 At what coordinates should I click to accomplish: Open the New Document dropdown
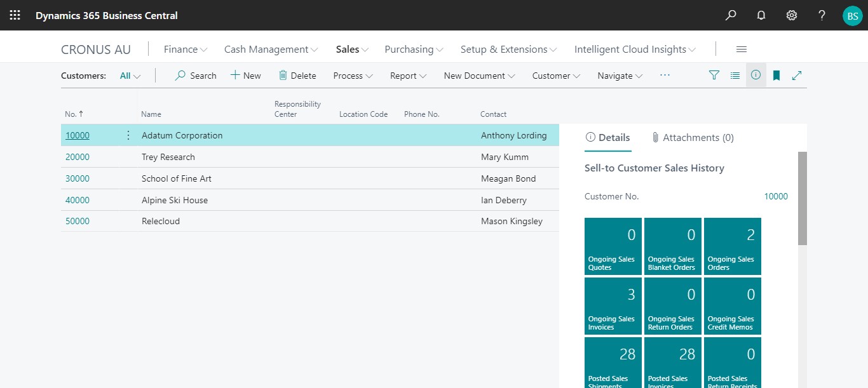pyautogui.click(x=479, y=76)
